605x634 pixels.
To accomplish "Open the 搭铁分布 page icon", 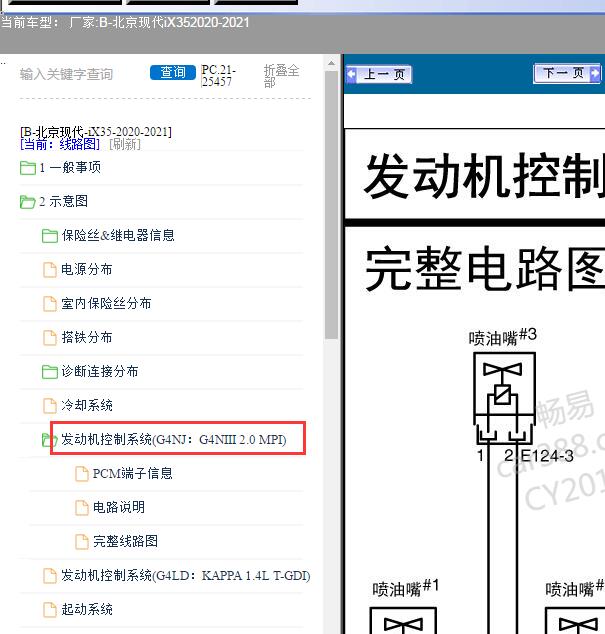I will (50, 338).
